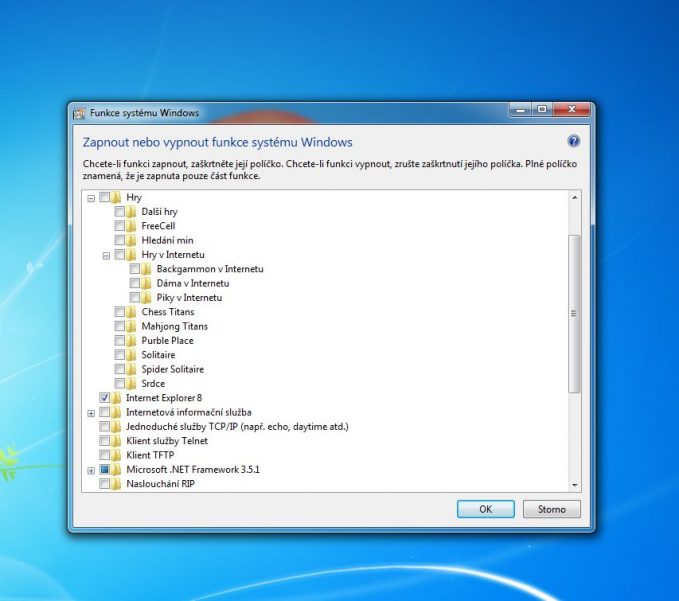
Task: Select the Purble Place label
Action: [167, 340]
